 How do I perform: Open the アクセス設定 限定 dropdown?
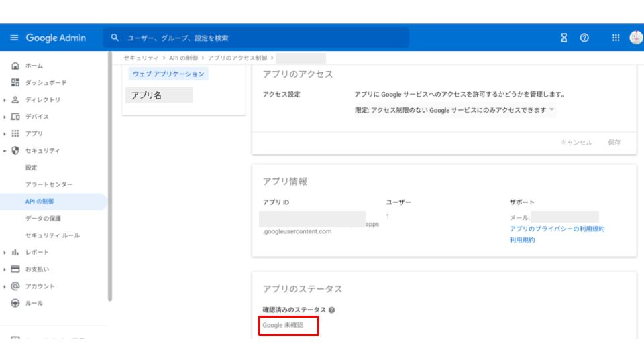coord(455,110)
